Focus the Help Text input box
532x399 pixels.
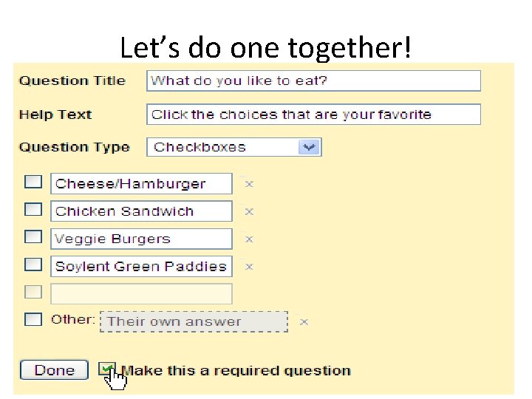click(313, 115)
